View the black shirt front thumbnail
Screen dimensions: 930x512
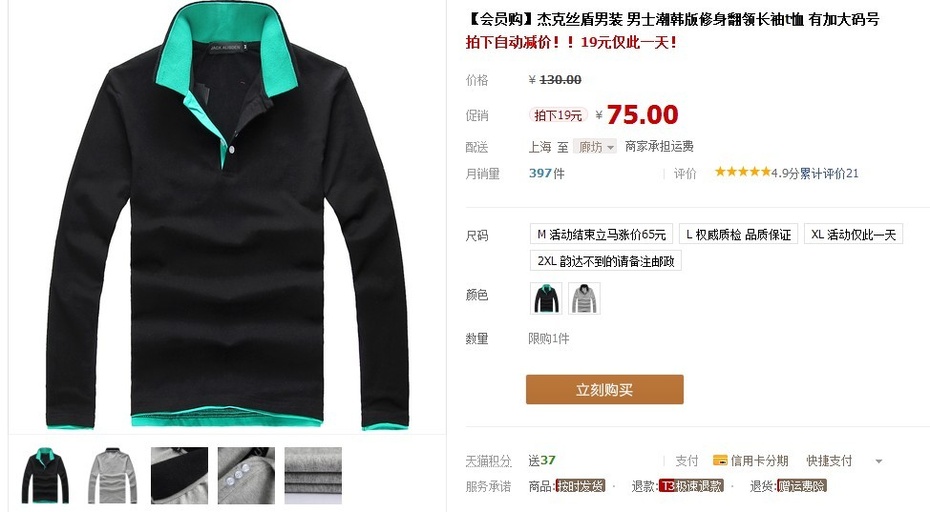click(x=46, y=476)
